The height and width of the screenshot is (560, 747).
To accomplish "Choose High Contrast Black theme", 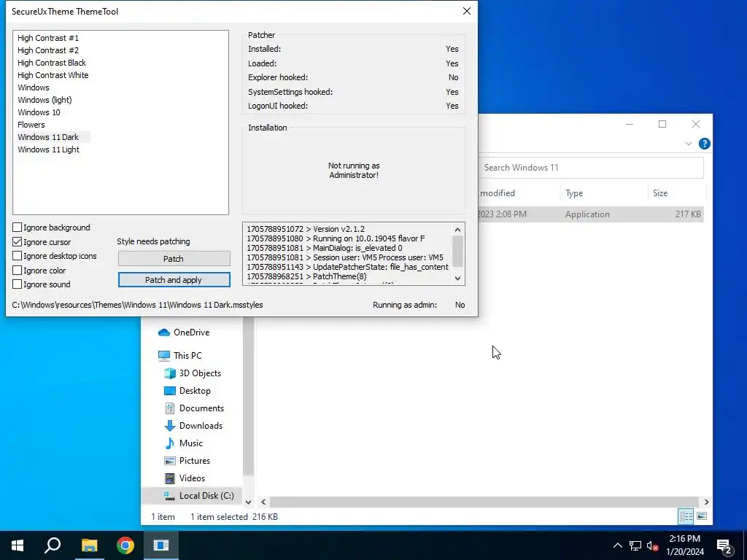I will 52,63.
